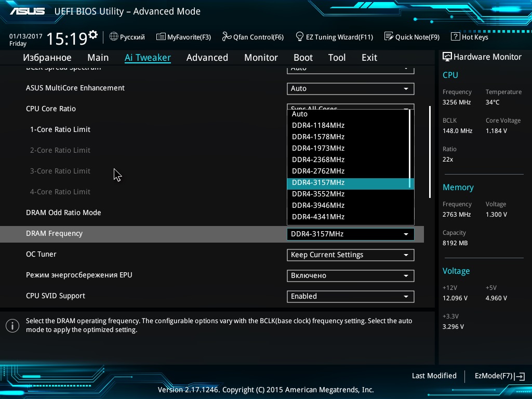Click the 1.184 V core voltage value

pyautogui.click(x=496, y=130)
